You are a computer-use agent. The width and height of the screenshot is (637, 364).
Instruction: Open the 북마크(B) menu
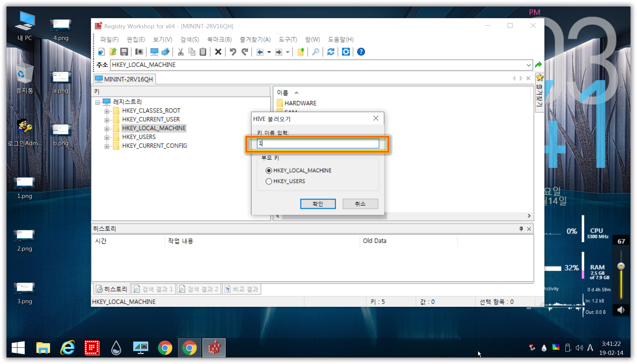click(220, 39)
